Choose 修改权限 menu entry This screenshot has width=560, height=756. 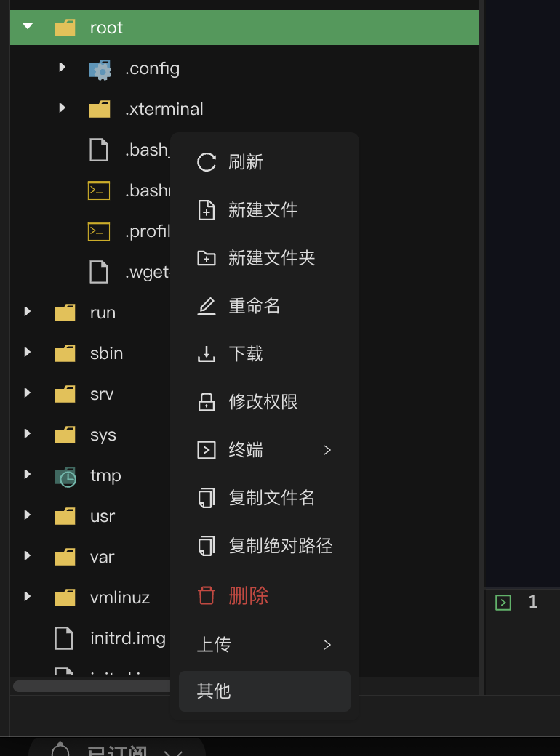point(264,401)
